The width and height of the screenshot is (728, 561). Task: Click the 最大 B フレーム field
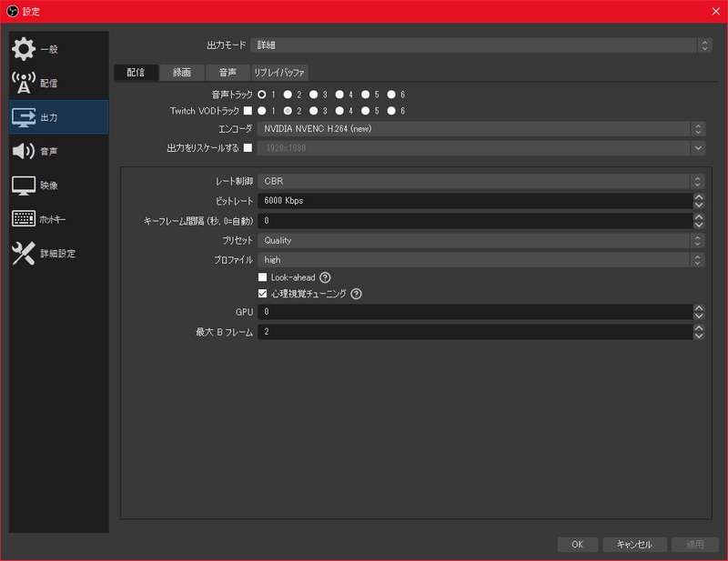pos(475,332)
